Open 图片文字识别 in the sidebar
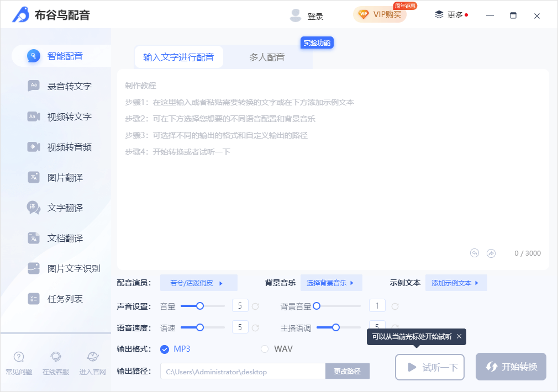The width and height of the screenshot is (558, 392). click(x=57, y=268)
